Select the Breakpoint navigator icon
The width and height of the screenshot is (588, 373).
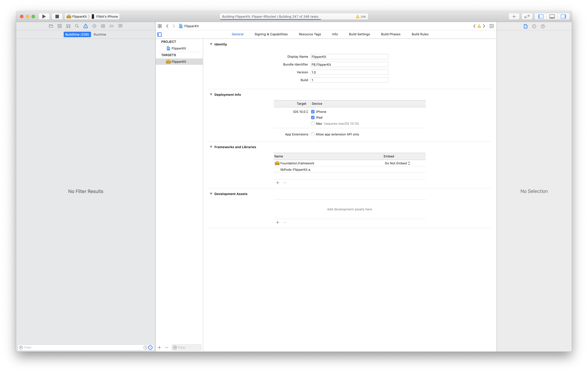112,26
